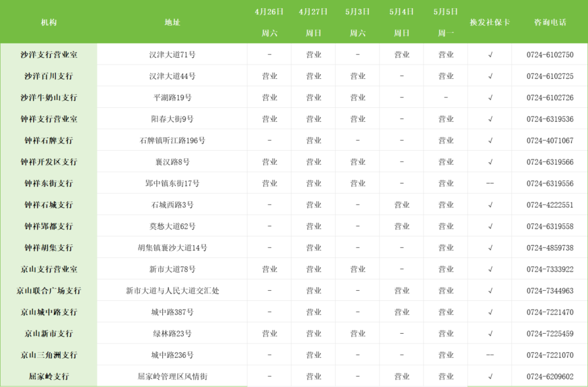Click the 机构 column header
Viewport: 588px width, 387px height.
click(49, 22)
